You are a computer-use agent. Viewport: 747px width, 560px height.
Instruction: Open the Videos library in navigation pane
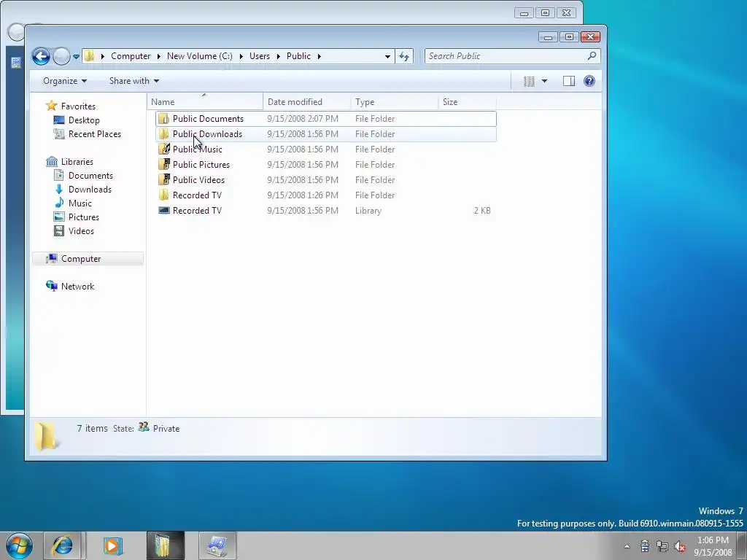pos(81,230)
